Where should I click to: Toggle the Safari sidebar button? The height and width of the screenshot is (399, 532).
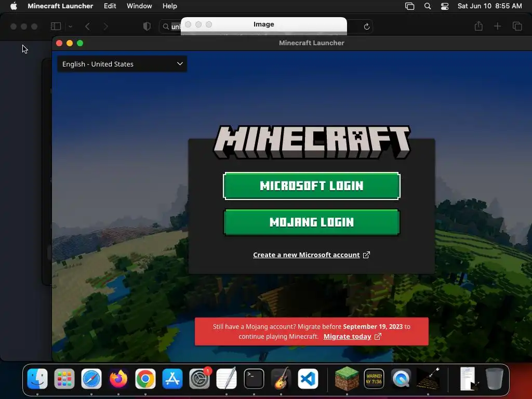56,26
